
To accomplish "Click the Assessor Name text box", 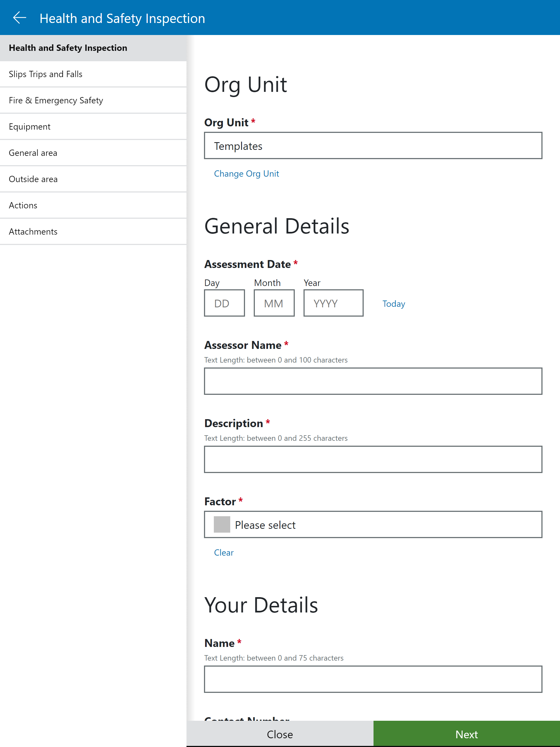I will (373, 381).
